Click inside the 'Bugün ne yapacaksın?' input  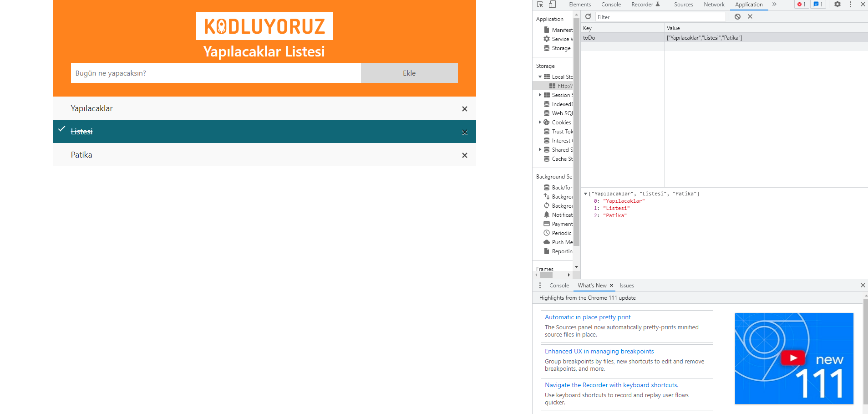point(216,73)
